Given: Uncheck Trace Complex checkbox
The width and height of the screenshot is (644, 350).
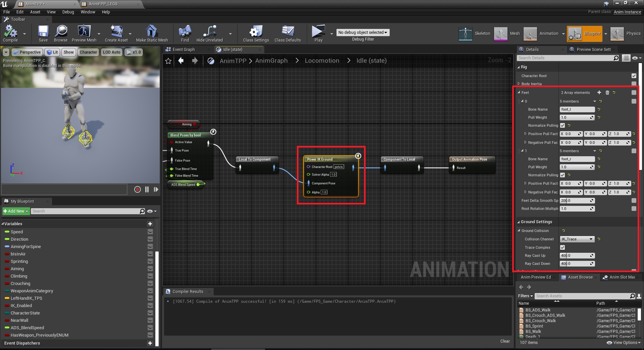Looking at the screenshot, I should pos(562,247).
